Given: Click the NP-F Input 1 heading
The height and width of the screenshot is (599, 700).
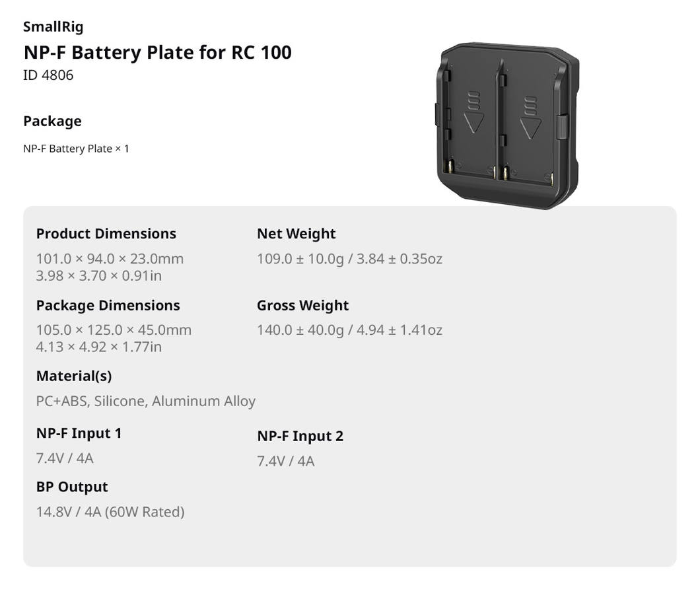Looking at the screenshot, I should coord(79,433).
